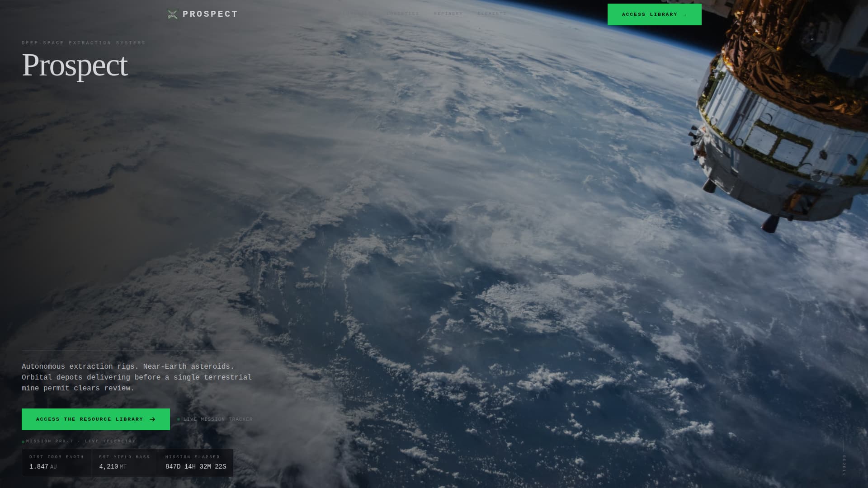Click the Est Yield Mass label
Image resolution: width=868 pixels, height=488 pixels.
(124, 457)
